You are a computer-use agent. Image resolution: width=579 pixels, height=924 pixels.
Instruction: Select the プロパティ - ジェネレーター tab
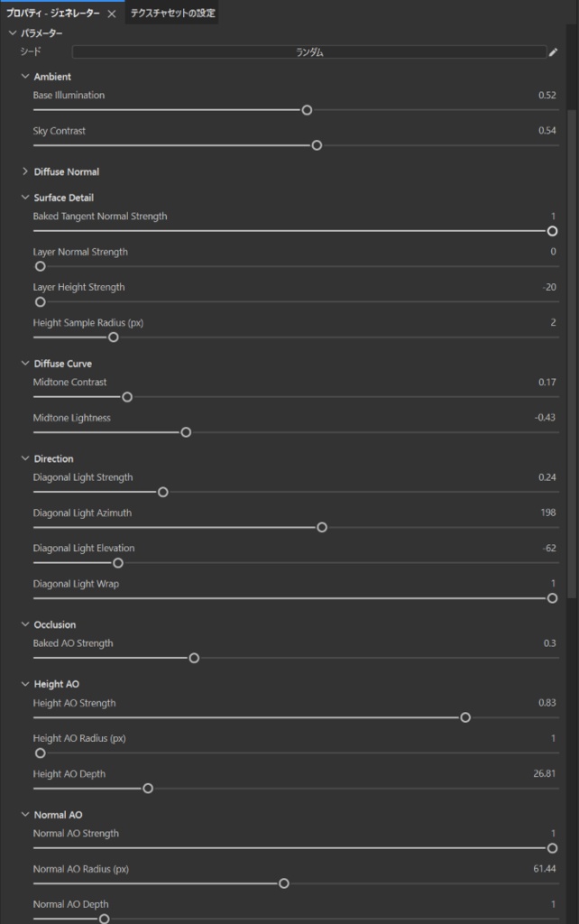click(53, 13)
